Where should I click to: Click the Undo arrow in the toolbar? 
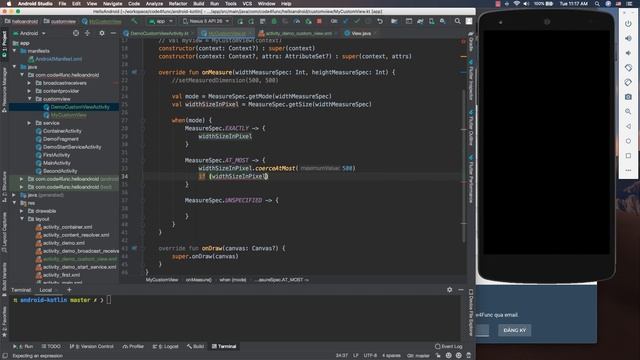click(x=380, y=21)
